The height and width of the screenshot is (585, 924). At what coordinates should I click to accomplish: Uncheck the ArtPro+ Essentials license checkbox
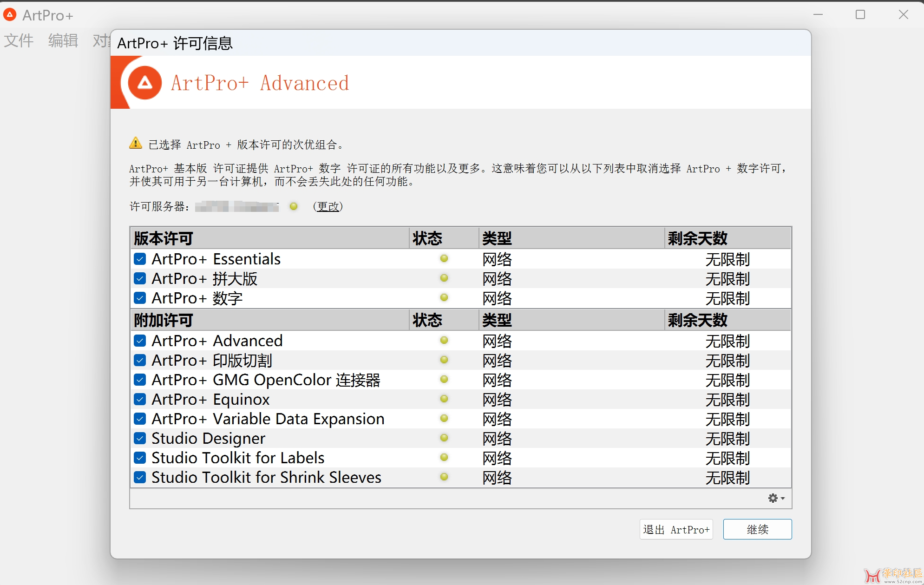[140, 259]
